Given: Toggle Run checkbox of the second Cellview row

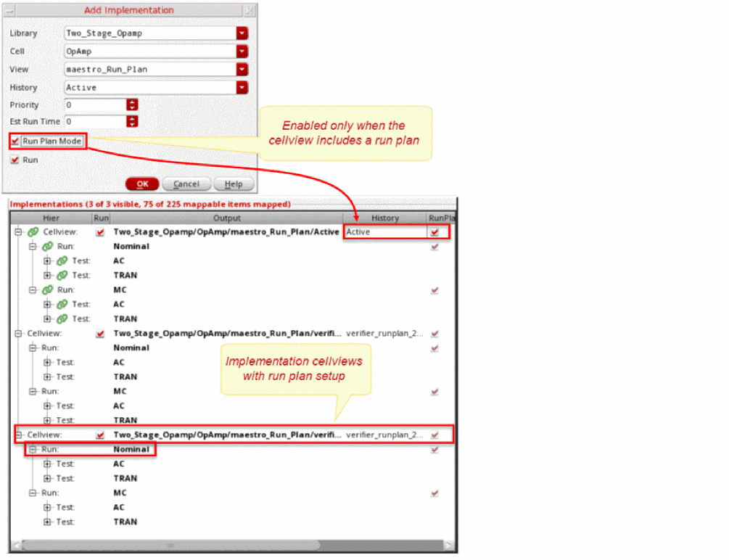Looking at the screenshot, I should tap(100, 334).
